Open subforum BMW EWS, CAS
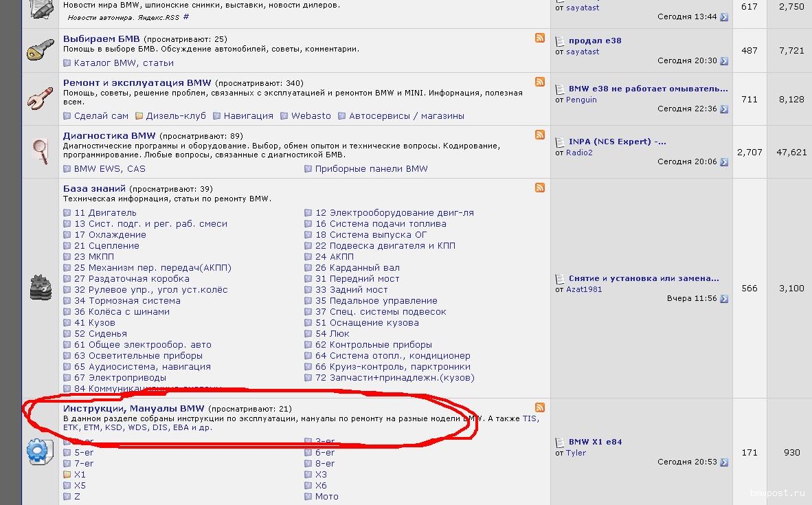 click(x=110, y=169)
